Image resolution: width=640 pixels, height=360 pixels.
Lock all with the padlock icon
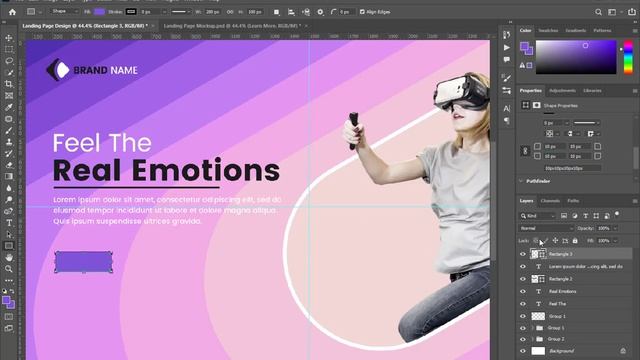575,241
